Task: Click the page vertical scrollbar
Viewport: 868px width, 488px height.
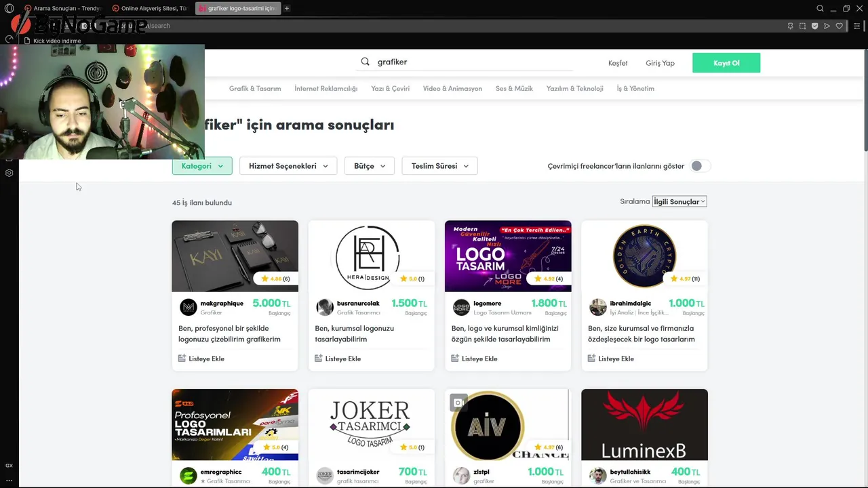Action: [865, 102]
